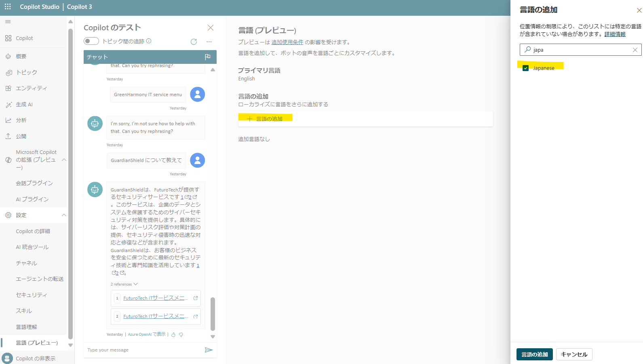Open 追加使用条件 link
Image resolution: width=643 pixels, height=364 pixels.
(x=287, y=42)
